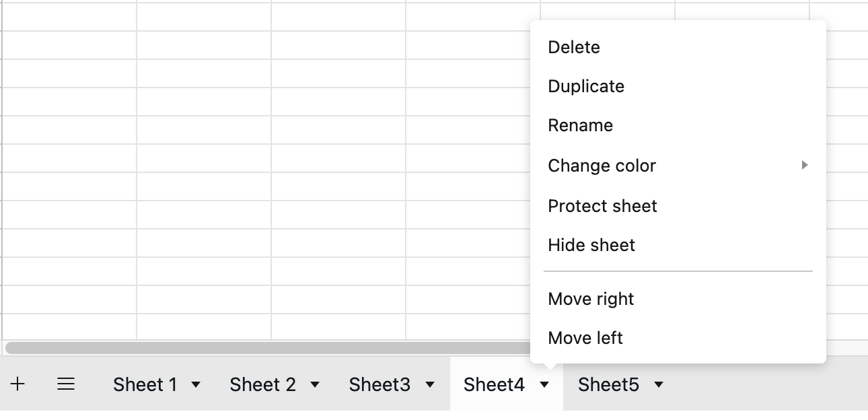Open the Sheet 2 tab dropdown arrow
This screenshot has width=868, height=420.
click(x=314, y=385)
